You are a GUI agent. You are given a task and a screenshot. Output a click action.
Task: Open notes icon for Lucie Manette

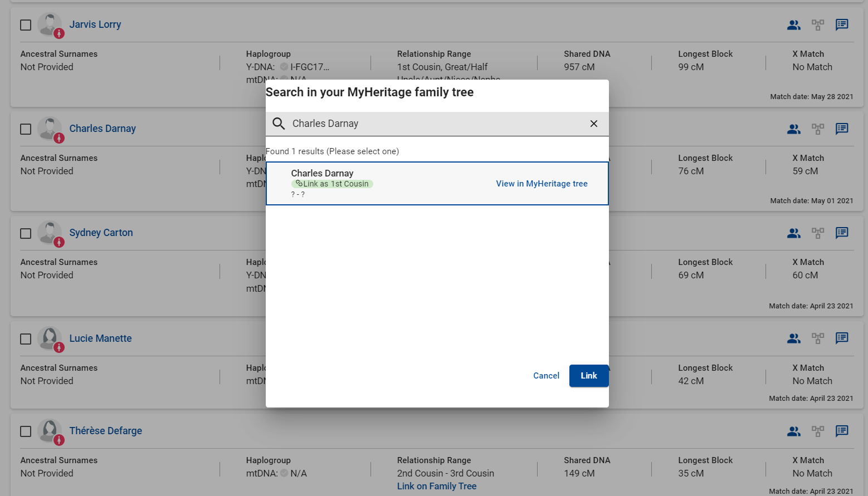[842, 338]
